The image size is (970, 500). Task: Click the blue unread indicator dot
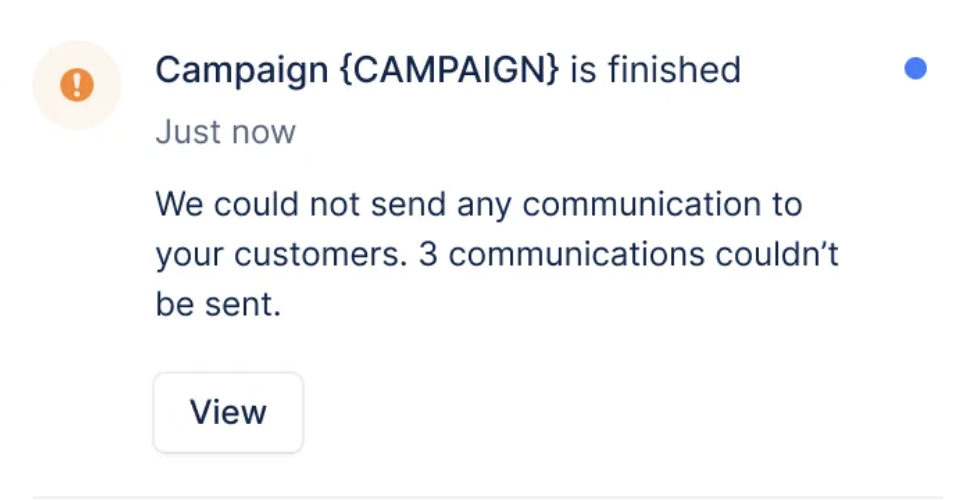(915, 69)
